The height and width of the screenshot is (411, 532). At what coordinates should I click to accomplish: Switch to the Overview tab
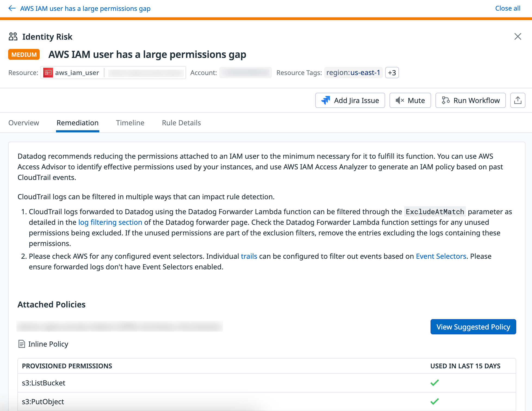(x=24, y=123)
